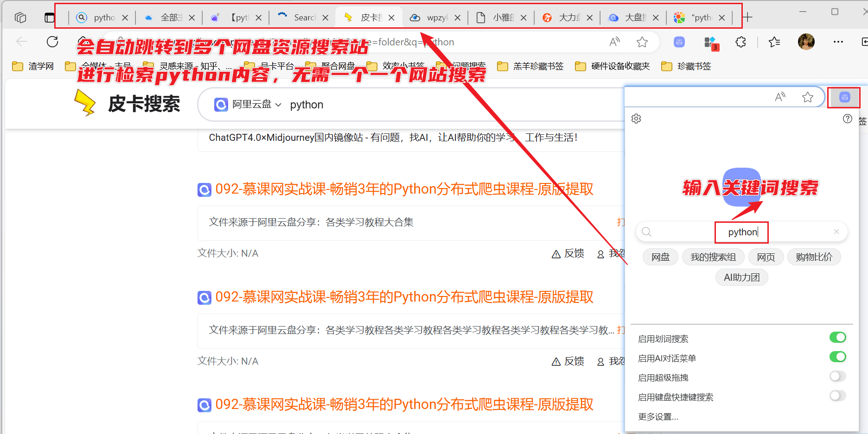Navigate back using the back arrow

(21, 42)
